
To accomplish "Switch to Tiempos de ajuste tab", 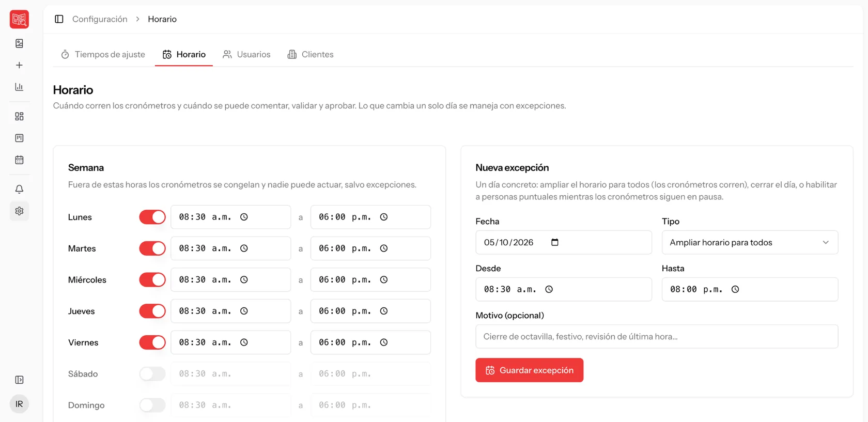I will [x=103, y=54].
